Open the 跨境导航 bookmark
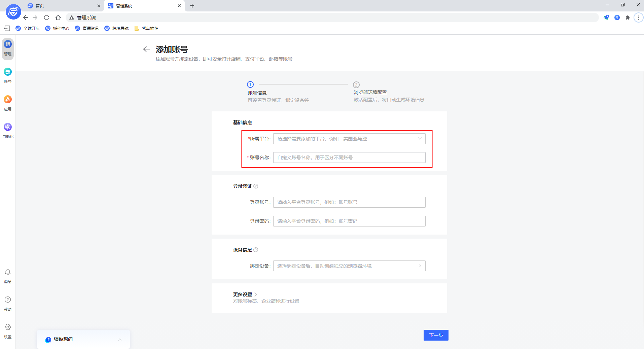The width and height of the screenshot is (644, 349). (x=116, y=28)
